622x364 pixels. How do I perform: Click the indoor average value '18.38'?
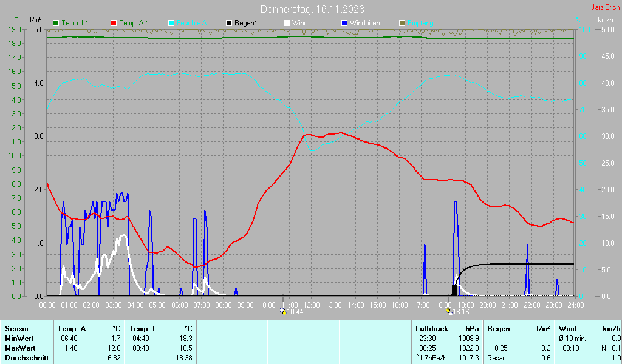(x=184, y=358)
